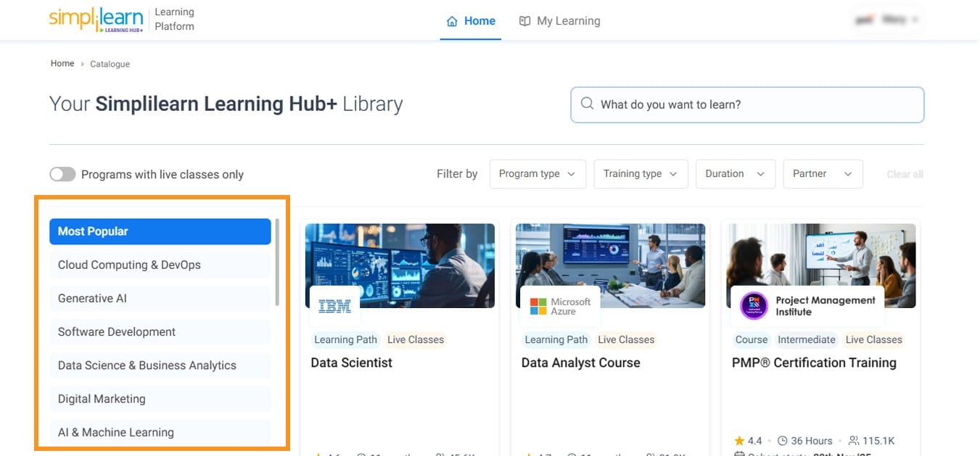The image size is (980, 456).
Task: Click the My Learning book icon
Action: click(x=525, y=21)
